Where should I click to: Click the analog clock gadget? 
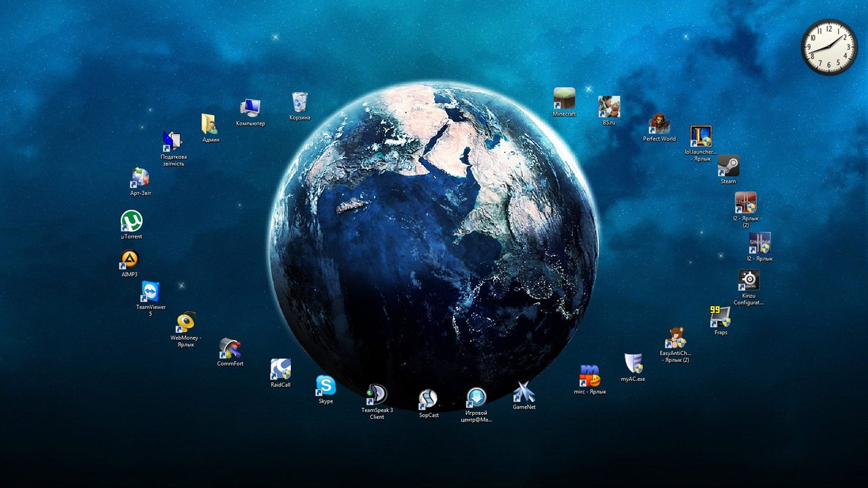point(829,47)
